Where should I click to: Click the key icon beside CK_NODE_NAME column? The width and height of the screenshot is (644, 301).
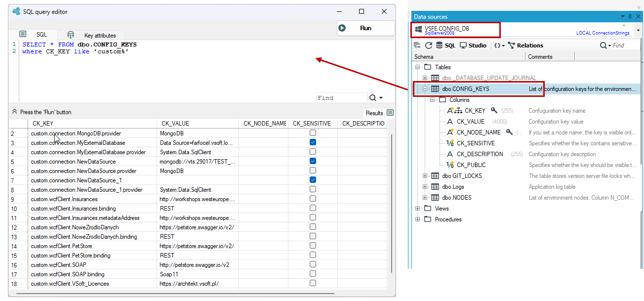coord(510,132)
